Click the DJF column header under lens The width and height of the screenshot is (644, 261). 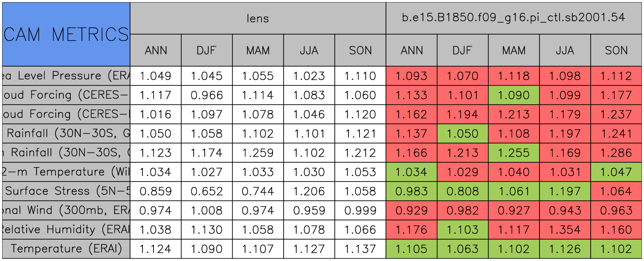[x=207, y=50]
